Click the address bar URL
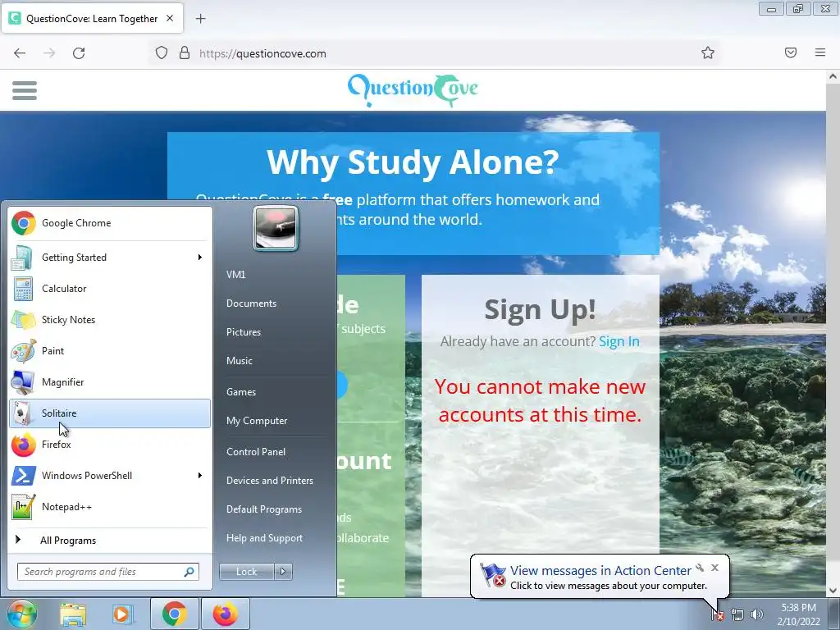This screenshot has width=840, height=630. 262,53
